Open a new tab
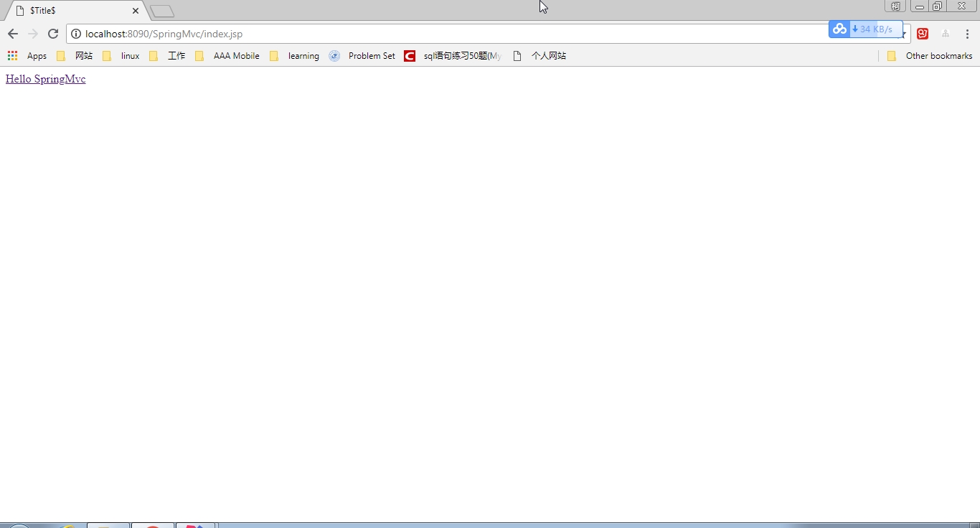This screenshot has height=528, width=980. pos(162,11)
